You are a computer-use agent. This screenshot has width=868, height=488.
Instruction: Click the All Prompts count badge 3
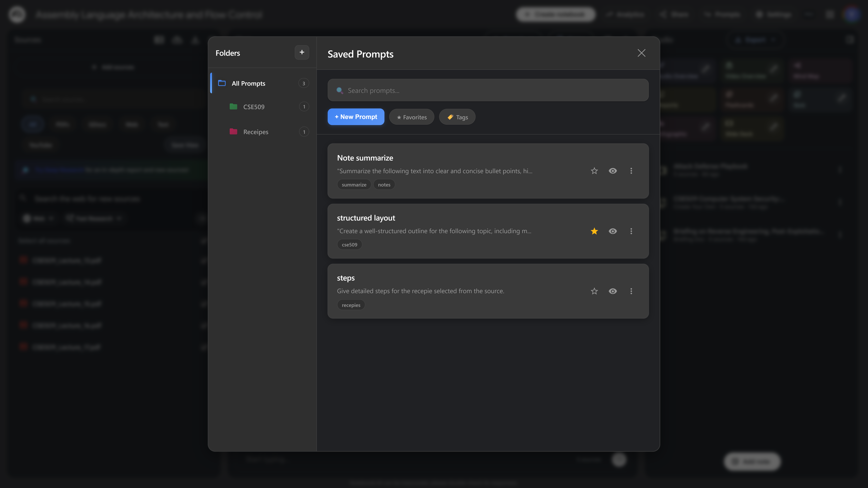pyautogui.click(x=304, y=83)
